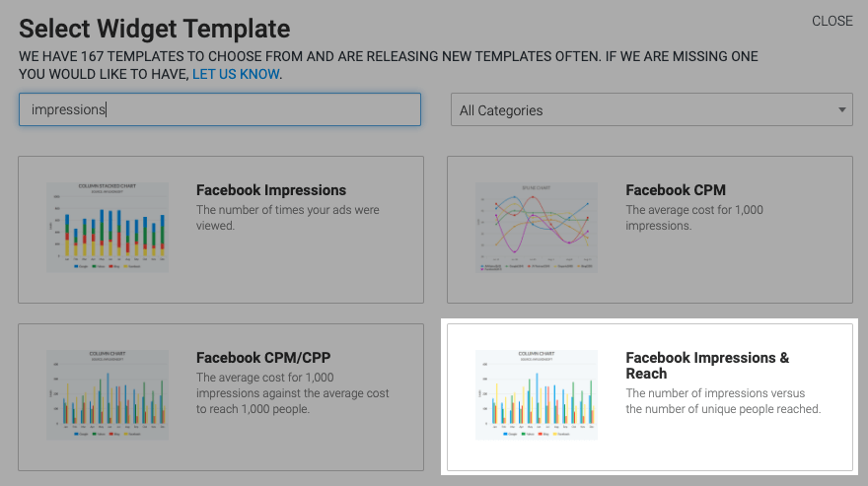The width and height of the screenshot is (868, 486).
Task: Click the 167 templates notice text
Action: pos(389,65)
